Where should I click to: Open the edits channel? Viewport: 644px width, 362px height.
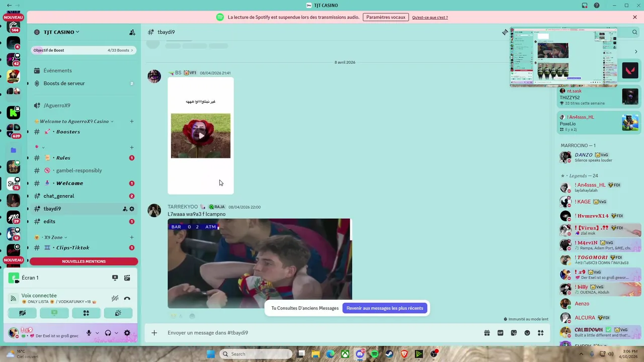tap(84, 222)
